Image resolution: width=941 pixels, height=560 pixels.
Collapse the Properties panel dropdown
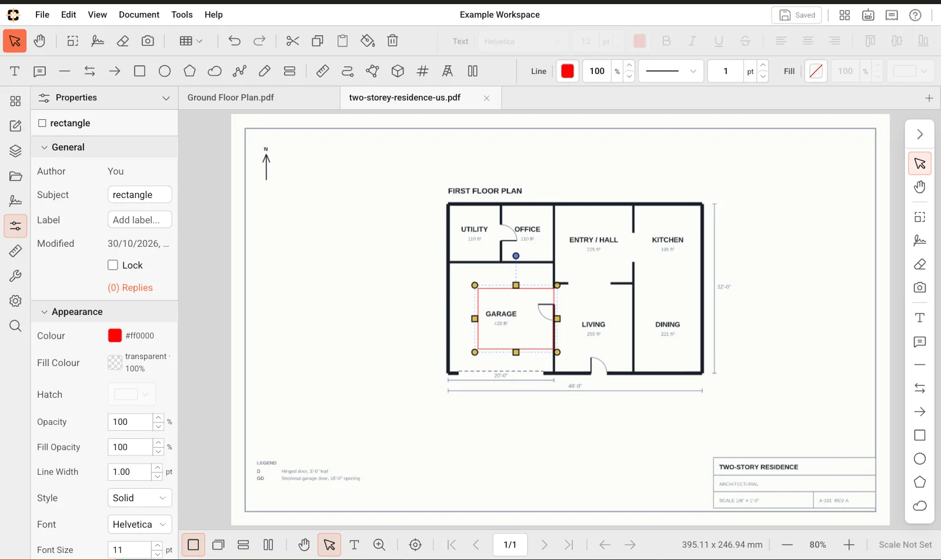point(166,98)
